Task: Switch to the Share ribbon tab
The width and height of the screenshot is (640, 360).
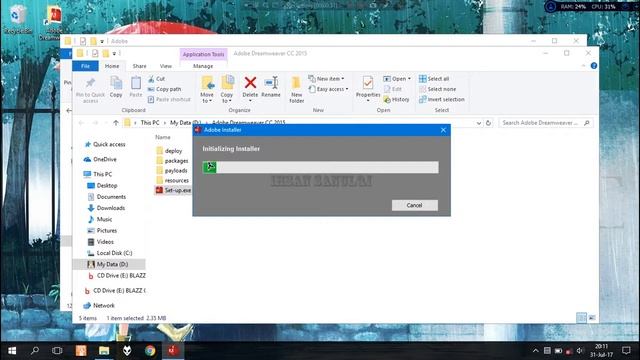Action: (139, 66)
